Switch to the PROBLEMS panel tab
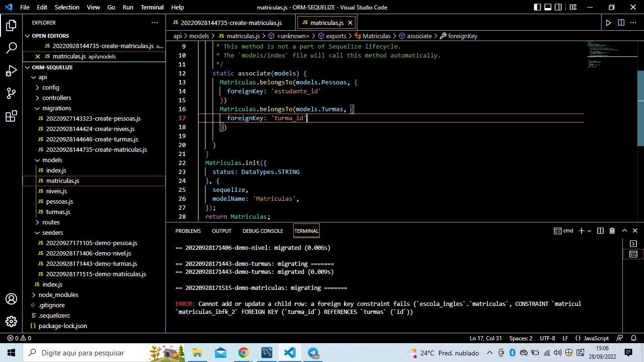Image resolution: width=644 pixels, height=362 pixels. (x=188, y=231)
